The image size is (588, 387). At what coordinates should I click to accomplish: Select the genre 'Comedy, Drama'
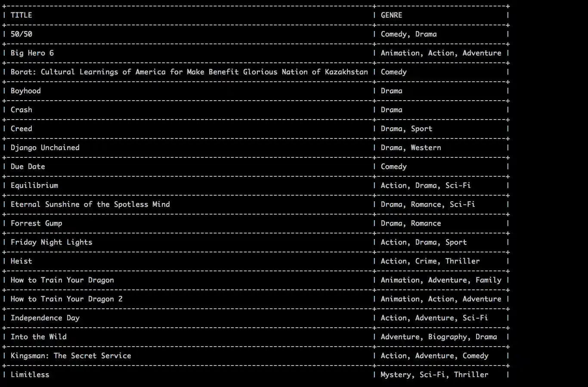[x=409, y=34]
